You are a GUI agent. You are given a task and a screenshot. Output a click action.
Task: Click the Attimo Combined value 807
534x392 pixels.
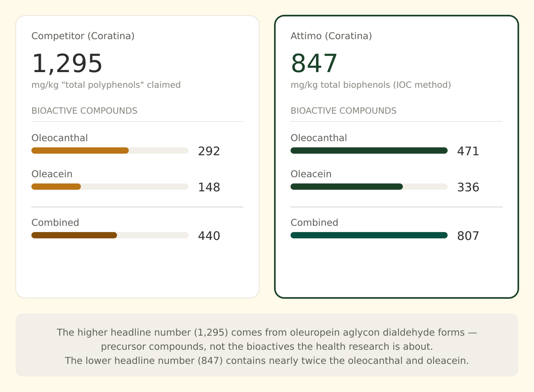468,236
